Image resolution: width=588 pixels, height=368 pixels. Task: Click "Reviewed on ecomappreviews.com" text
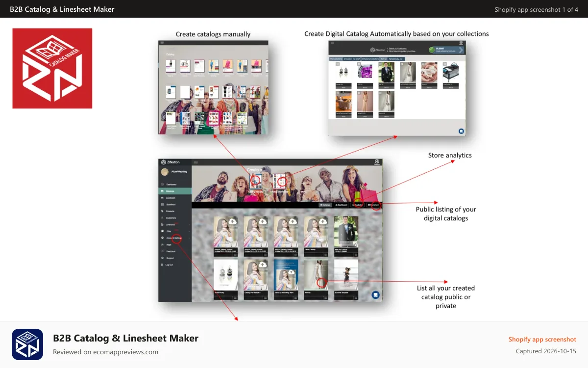pyautogui.click(x=105, y=352)
